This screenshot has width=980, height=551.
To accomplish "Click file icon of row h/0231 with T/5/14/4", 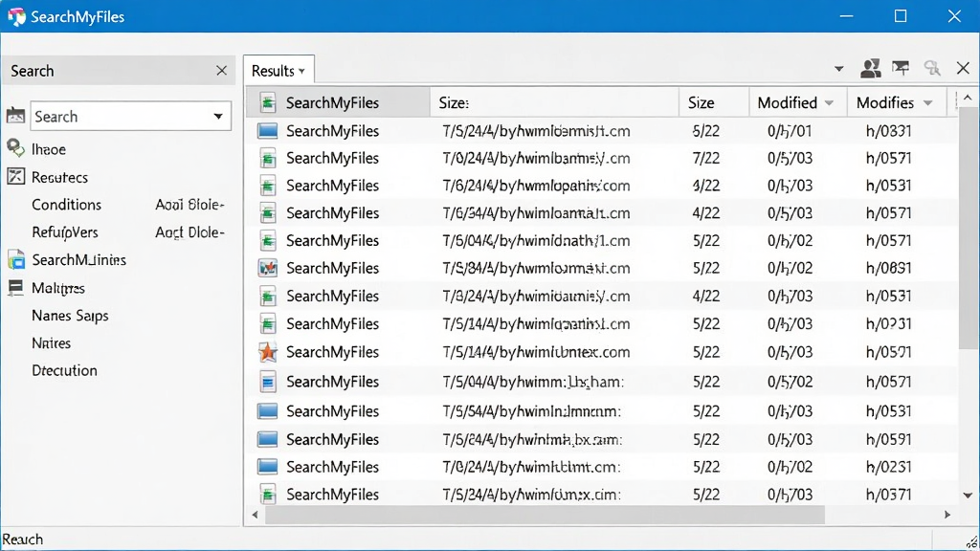I will (x=268, y=323).
